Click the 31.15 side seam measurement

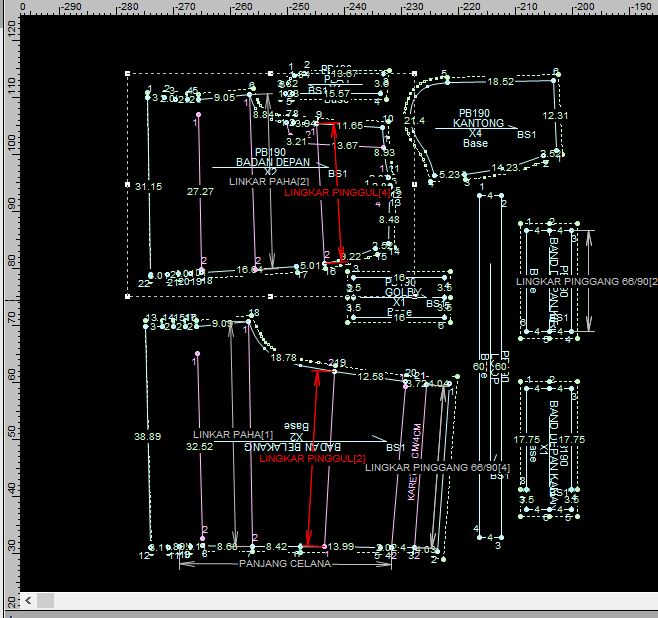(x=148, y=186)
